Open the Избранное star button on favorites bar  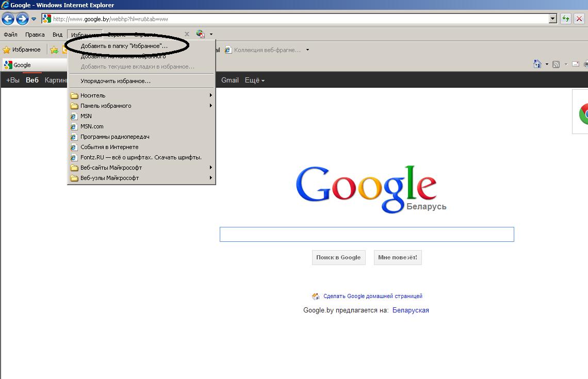[22, 50]
